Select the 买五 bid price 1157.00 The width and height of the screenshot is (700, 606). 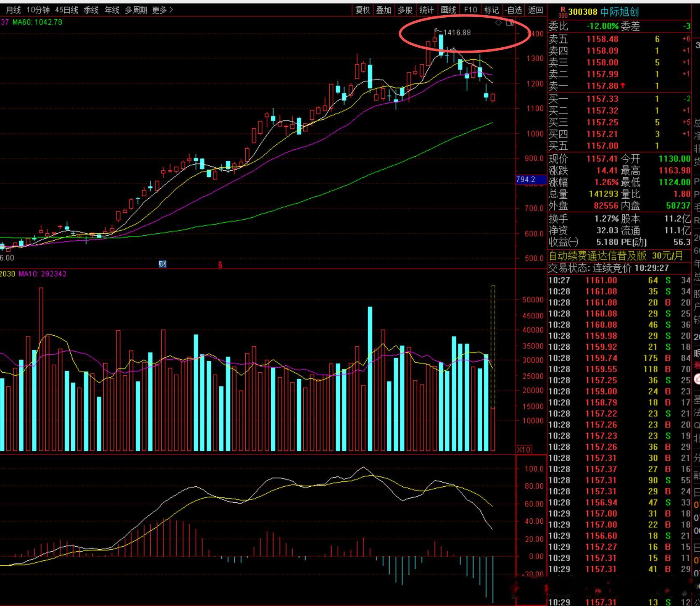(x=602, y=146)
